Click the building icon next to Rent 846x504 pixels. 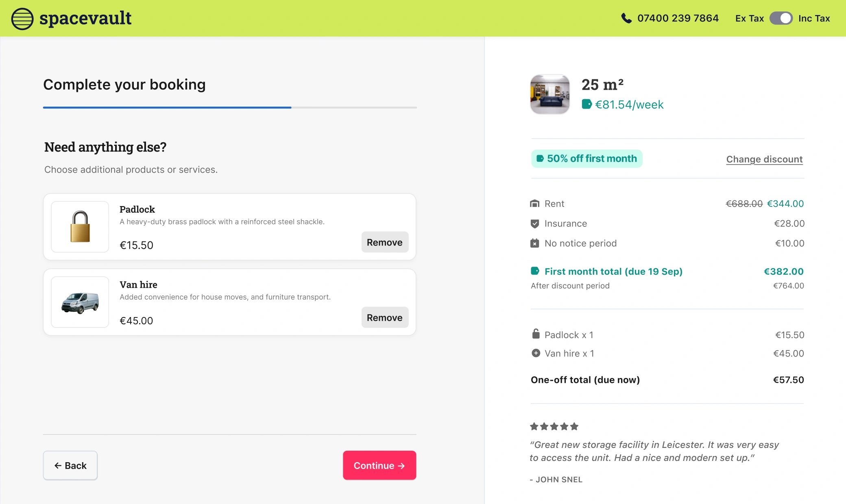(x=535, y=203)
